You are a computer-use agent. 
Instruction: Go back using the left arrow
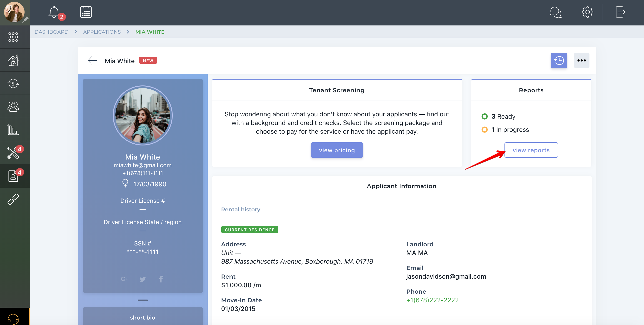(x=92, y=60)
